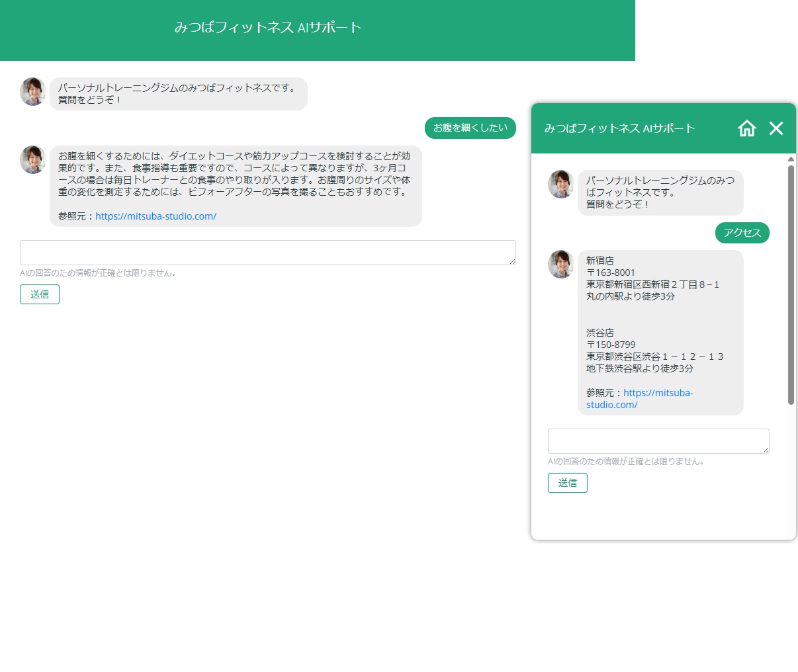Click the main page header title 'みつばフィットネス AIサポート'
This screenshot has width=798, height=672.
pos(268,28)
